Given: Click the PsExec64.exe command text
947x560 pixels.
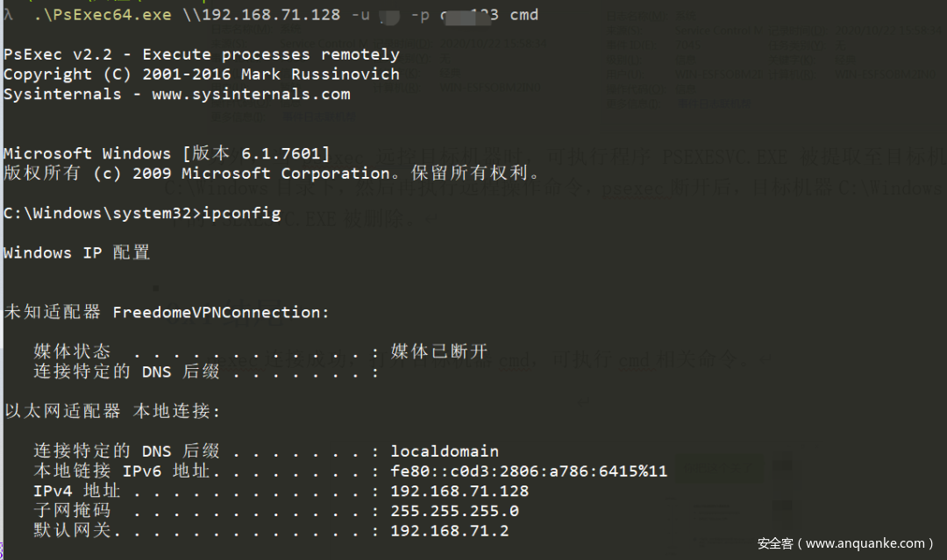Looking at the screenshot, I should click(102, 15).
